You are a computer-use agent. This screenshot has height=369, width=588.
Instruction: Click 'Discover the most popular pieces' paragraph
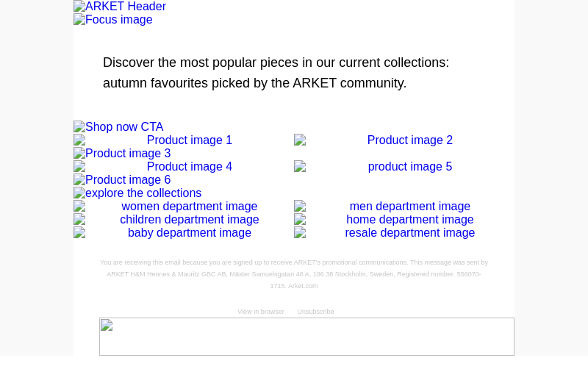click(276, 73)
